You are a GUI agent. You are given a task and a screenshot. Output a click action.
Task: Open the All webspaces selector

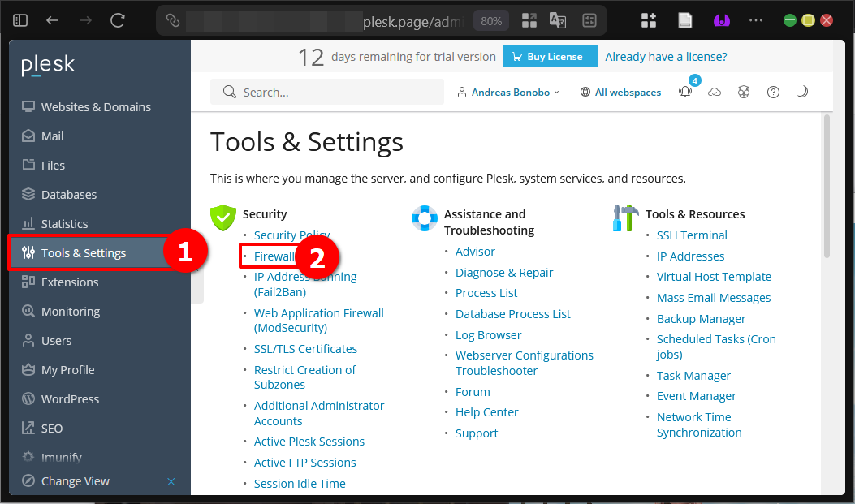click(x=620, y=92)
